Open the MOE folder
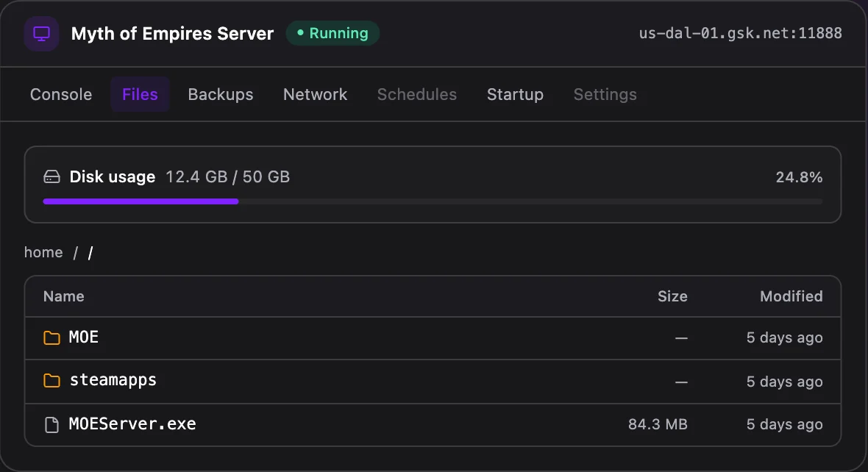The width and height of the screenshot is (868, 472). click(84, 337)
